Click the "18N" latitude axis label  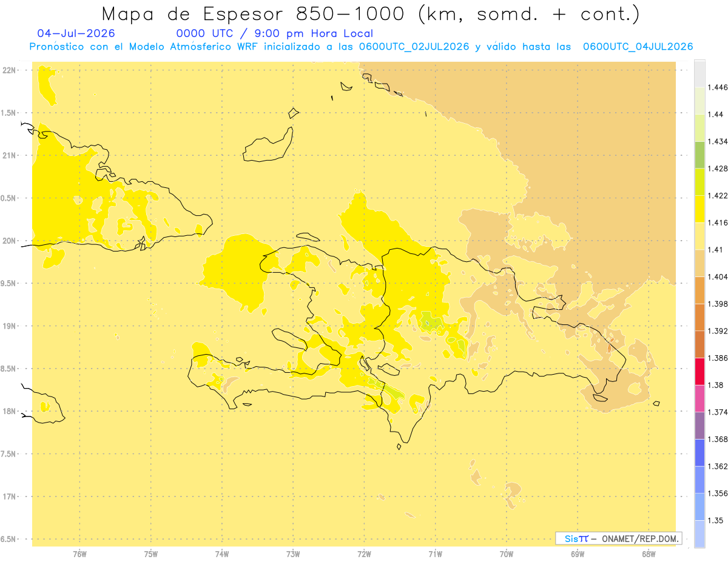tap(8, 411)
